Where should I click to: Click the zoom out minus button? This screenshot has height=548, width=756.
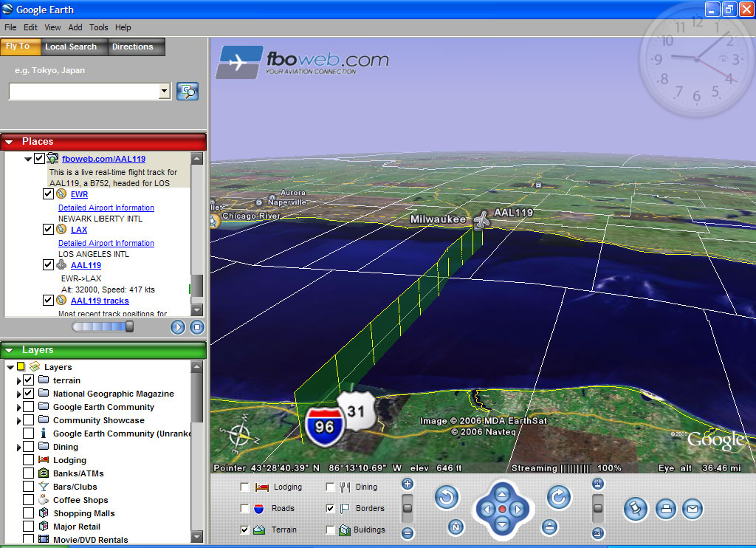click(x=408, y=533)
